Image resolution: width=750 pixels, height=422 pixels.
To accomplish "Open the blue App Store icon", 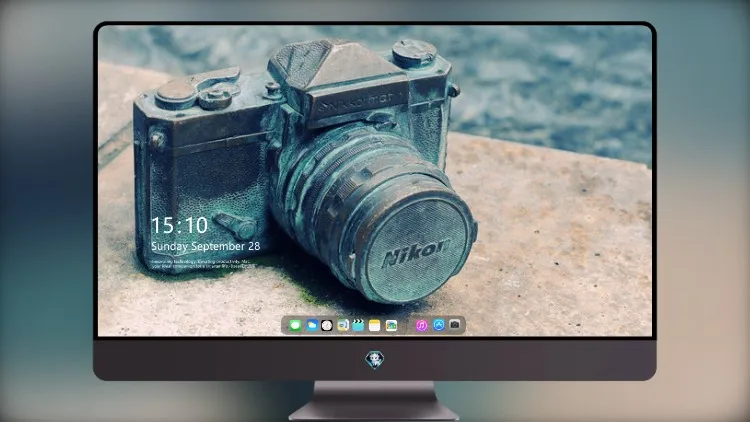I will [x=439, y=325].
